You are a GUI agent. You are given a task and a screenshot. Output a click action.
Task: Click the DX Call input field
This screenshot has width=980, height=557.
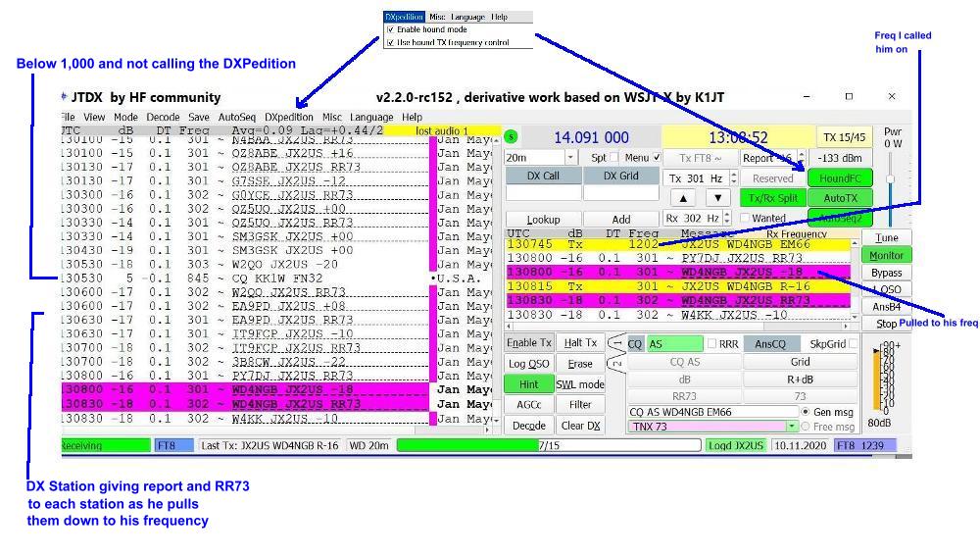click(543, 194)
